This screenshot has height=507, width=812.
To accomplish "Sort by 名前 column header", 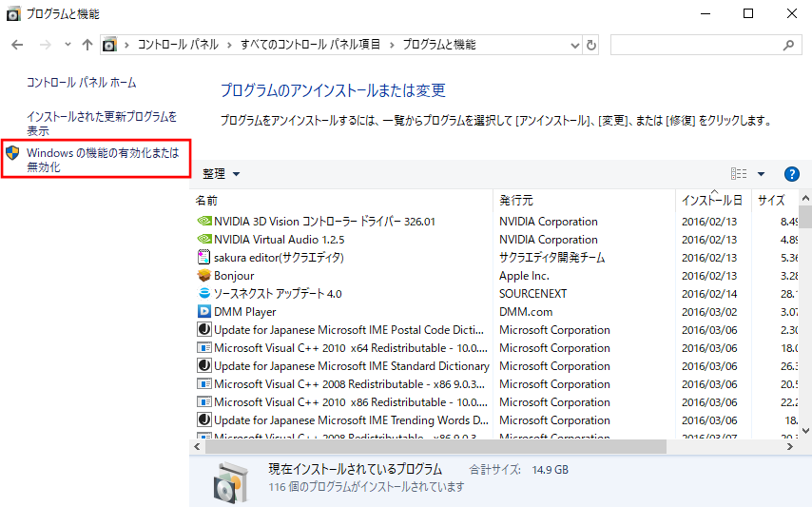I will point(342,201).
